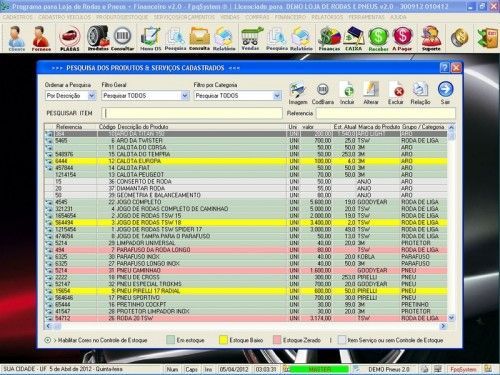Image resolution: width=500 pixels, height=375 pixels.
Task: Leave the dialog with the Sair arrow
Action: coord(445,93)
